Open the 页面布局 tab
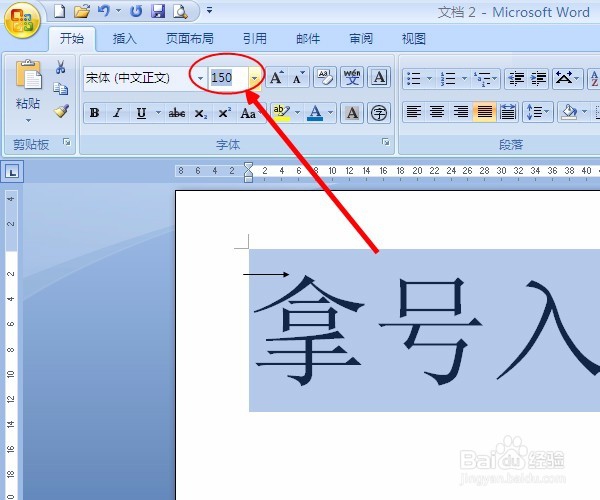The height and width of the screenshot is (500, 600). (x=190, y=39)
